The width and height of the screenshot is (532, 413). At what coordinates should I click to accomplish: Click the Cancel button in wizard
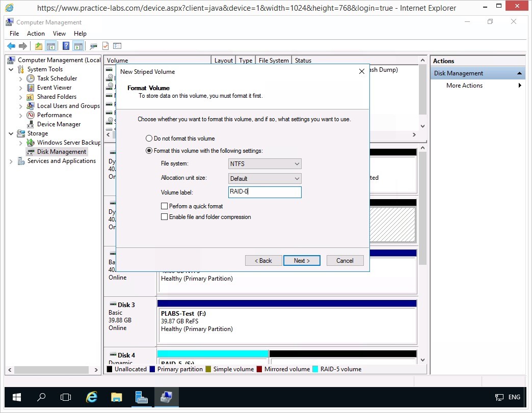pyautogui.click(x=344, y=261)
